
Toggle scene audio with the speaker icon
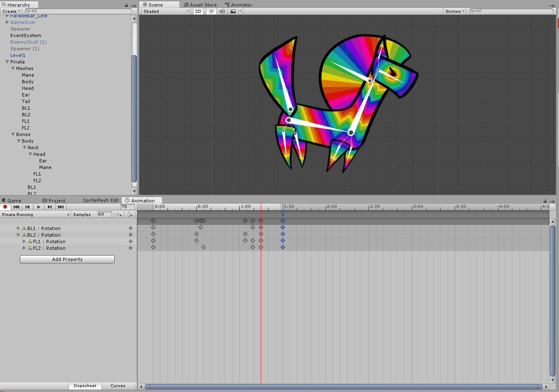coord(222,12)
